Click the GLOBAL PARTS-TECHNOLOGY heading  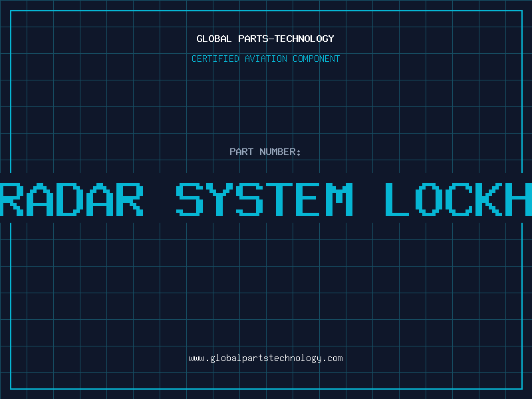265,39
